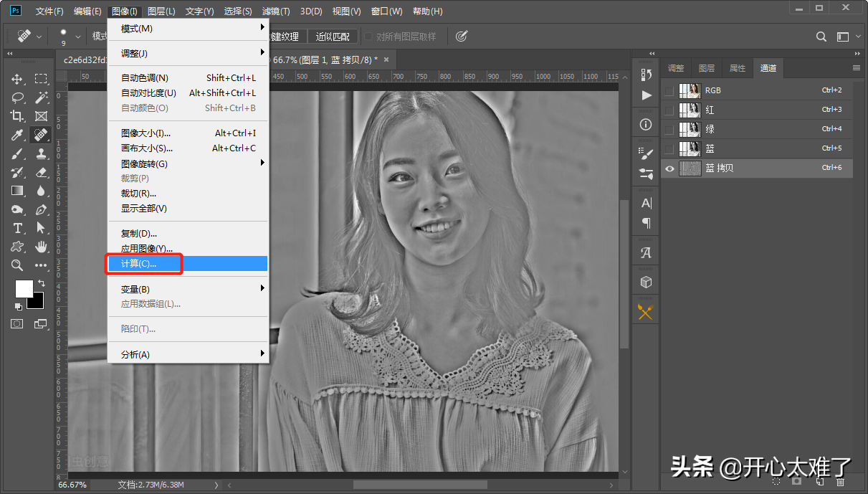The height and width of the screenshot is (494, 868).
Task: Expand the 变量(B) submenu
Action: click(187, 289)
